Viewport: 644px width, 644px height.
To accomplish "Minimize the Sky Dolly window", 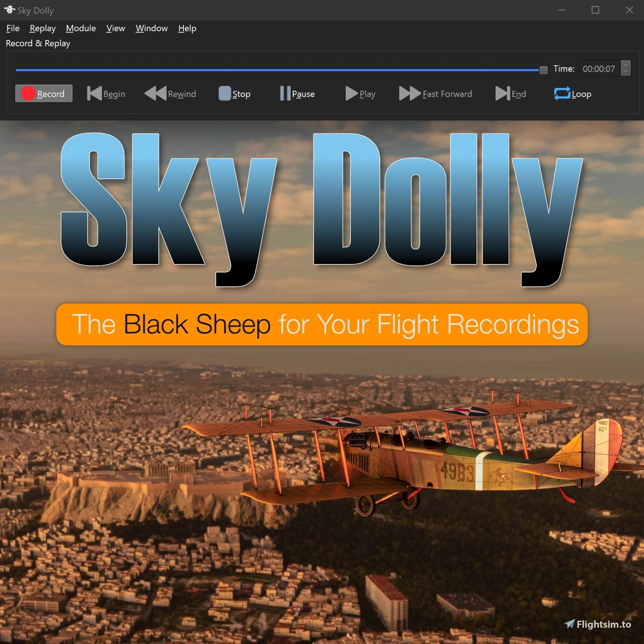I will tap(562, 10).
